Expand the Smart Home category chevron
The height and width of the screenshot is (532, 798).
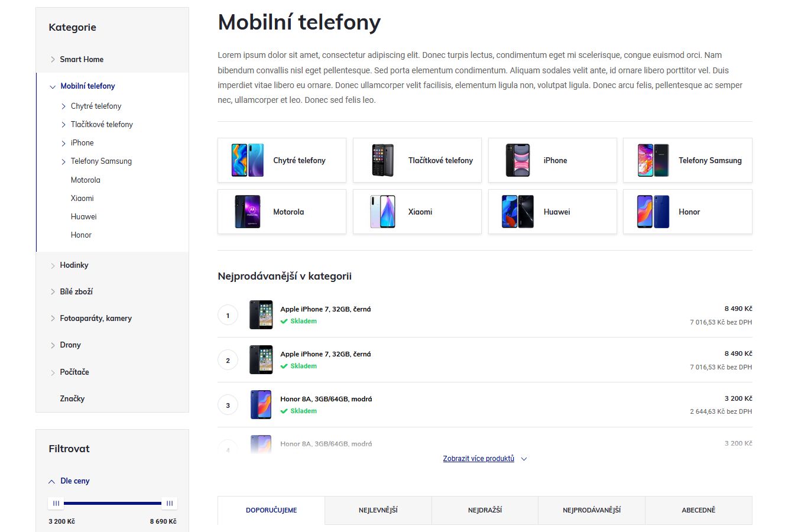pos(53,60)
